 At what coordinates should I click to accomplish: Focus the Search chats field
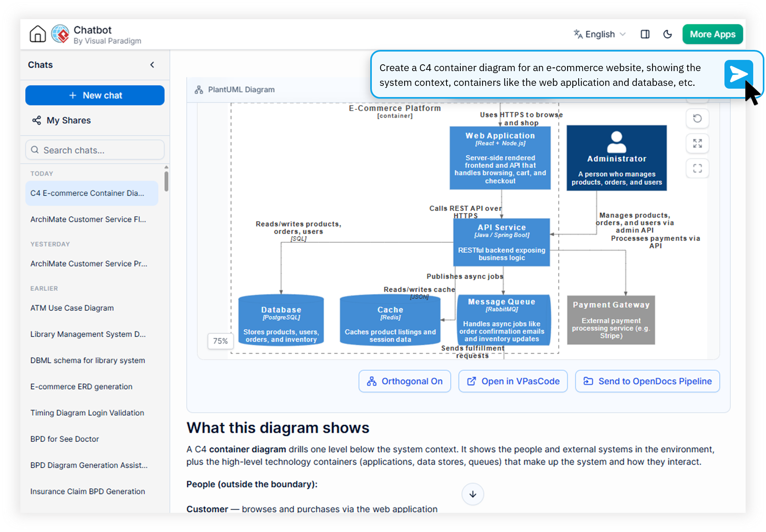pyautogui.click(x=95, y=150)
